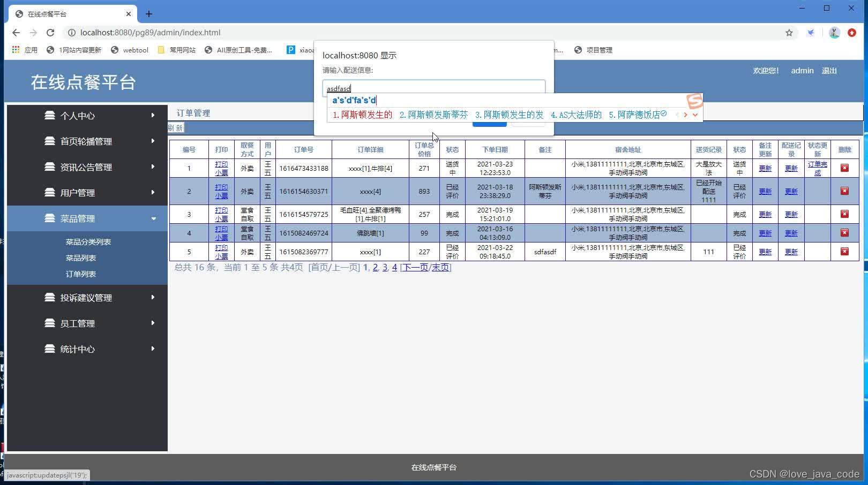The image size is (868, 485).
Task: Click the 刷新 button above the table
Action: (x=177, y=128)
